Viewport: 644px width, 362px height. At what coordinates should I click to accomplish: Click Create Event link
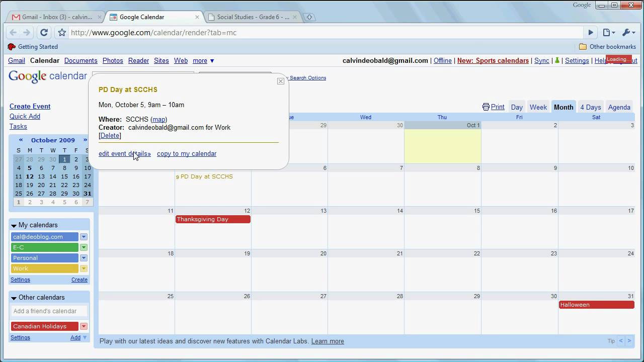coord(30,106)
